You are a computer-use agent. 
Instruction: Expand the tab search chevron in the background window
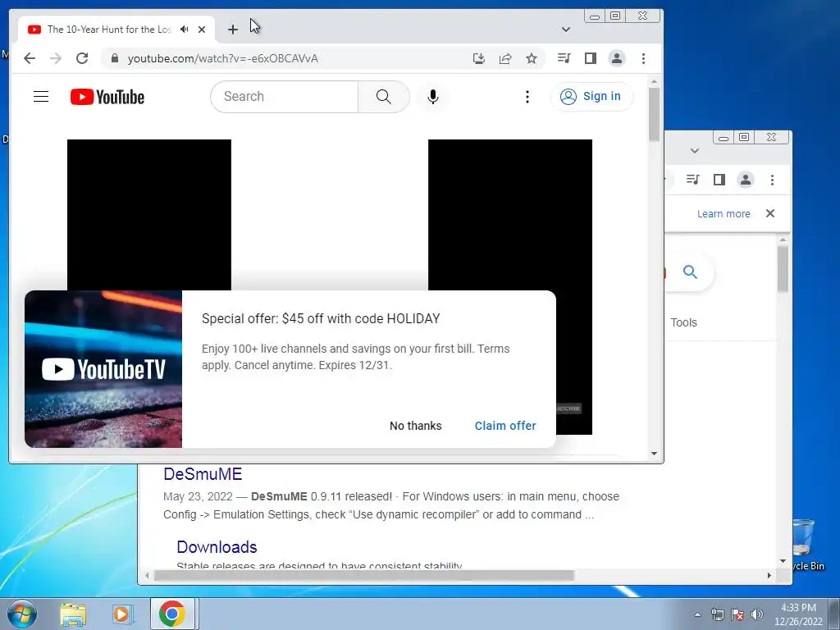(x=695, y=151)
